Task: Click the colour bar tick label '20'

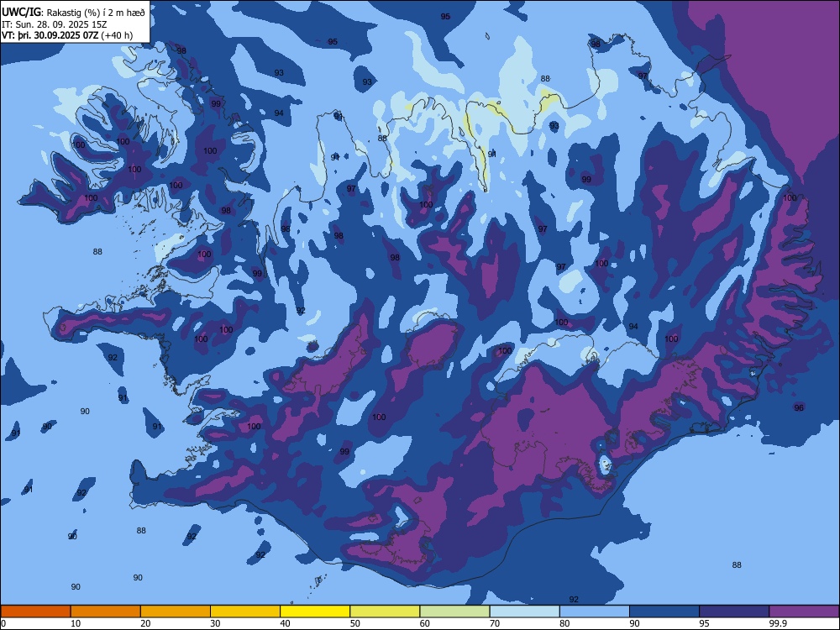Action: (x=145, y=623)
